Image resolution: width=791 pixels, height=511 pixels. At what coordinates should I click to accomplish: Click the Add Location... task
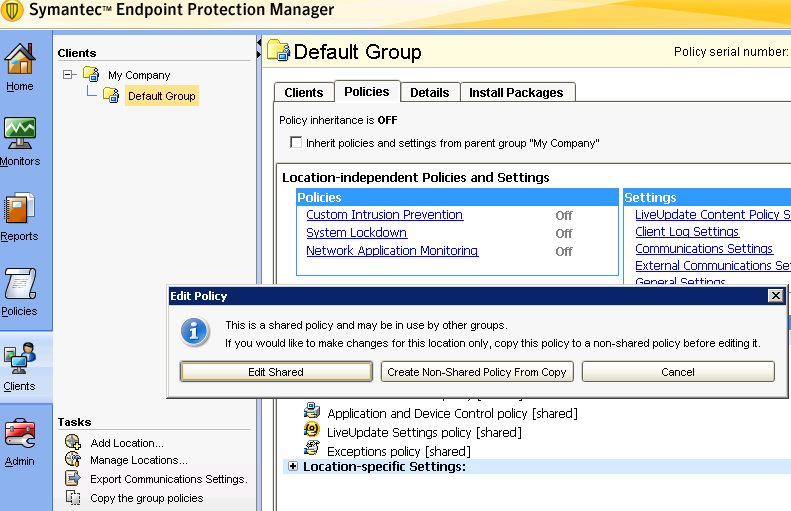pos(127,443)
